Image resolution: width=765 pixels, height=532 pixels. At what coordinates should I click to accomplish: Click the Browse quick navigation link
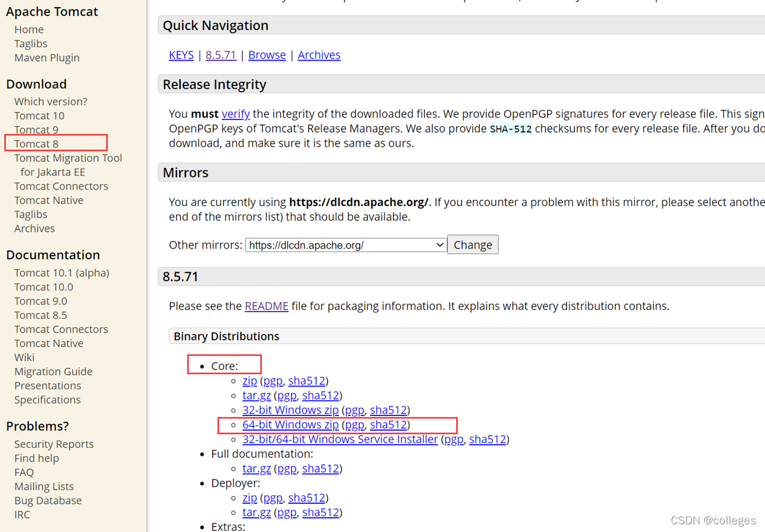click(267, 55)
